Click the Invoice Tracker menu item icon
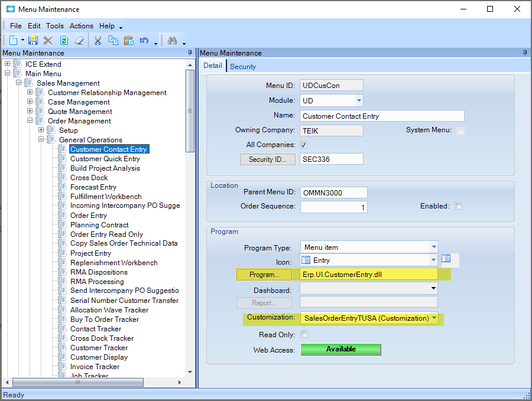Screen dimensions: 532x401 pyautogui.click(x=62, y=366)
